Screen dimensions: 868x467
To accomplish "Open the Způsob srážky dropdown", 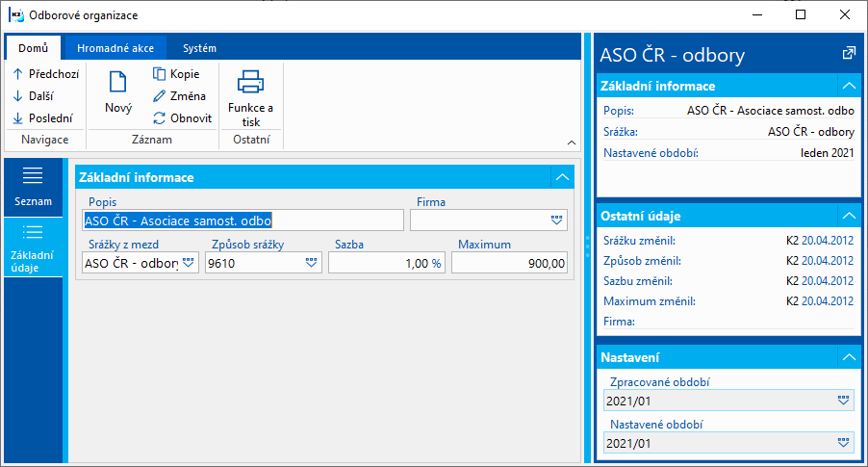I will click(x=311, y=262).
